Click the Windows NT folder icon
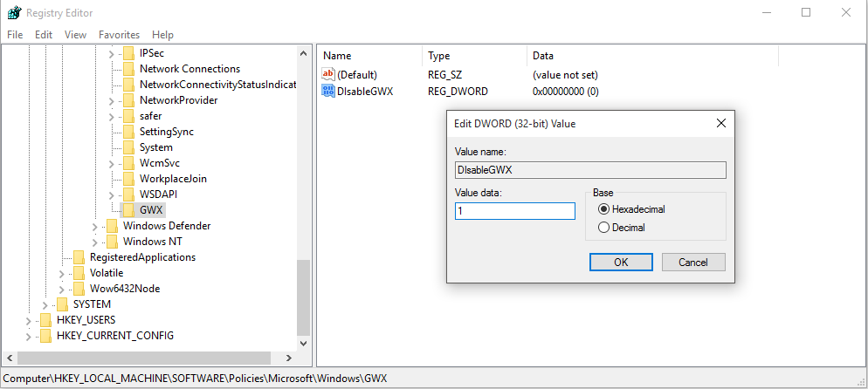 click(112, 242)
